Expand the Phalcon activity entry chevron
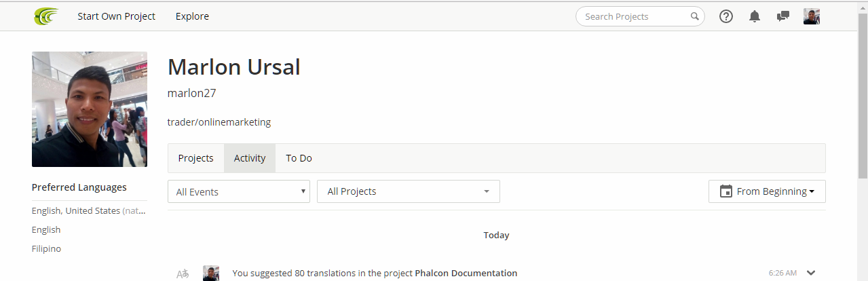This screenshot has width=868, height=281. 811,273
